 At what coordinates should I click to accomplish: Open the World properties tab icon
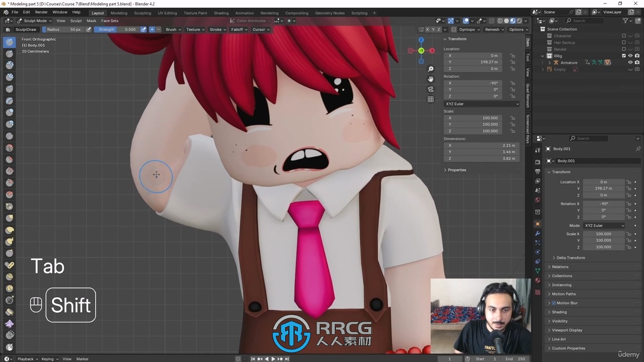pos(537,200)
